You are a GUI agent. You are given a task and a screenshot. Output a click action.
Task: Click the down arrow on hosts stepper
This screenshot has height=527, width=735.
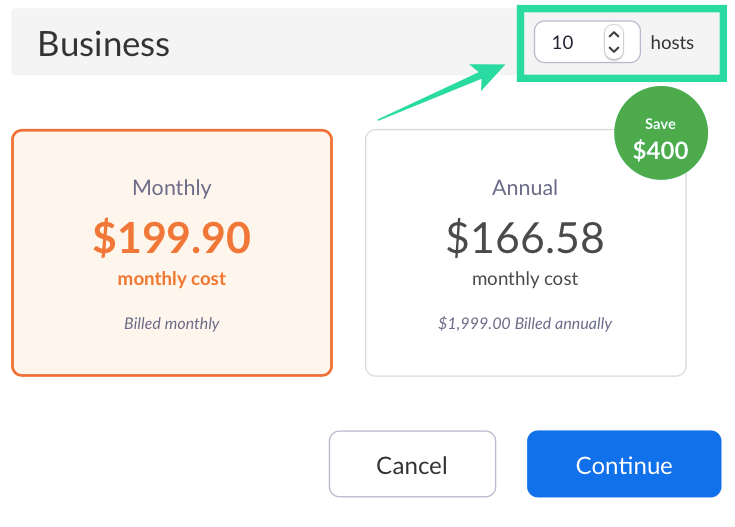(x=614, y=50)
